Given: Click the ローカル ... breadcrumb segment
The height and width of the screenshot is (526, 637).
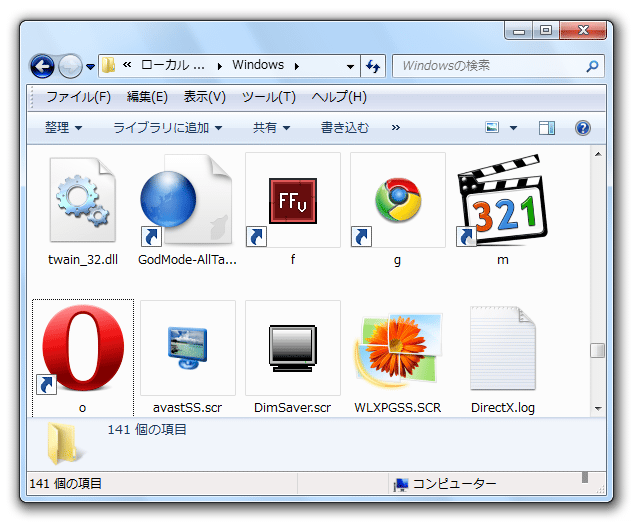Looking at the screenshot, I should pyautogui.click(x=173, y=65).
